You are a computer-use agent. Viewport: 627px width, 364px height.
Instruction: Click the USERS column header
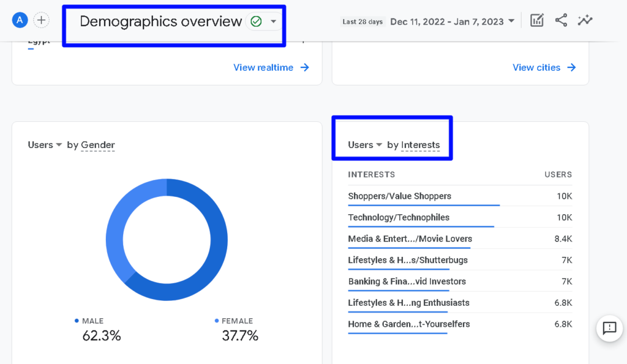click(558, 174)
